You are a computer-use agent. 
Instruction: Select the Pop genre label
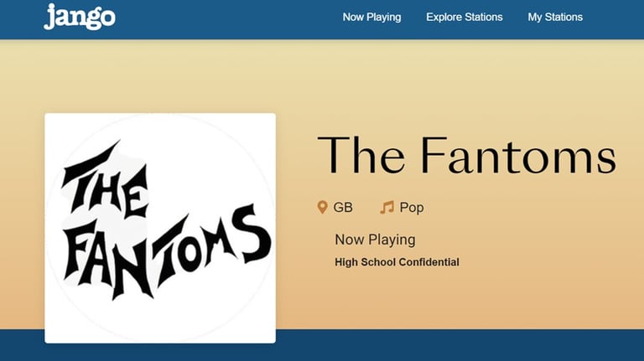coord(412,207)
